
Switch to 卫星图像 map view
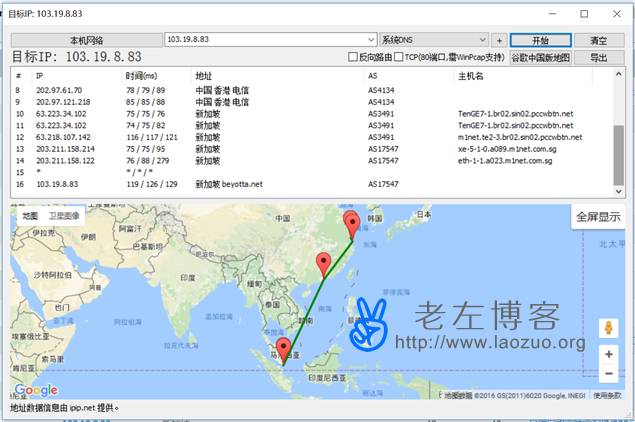(64, 215)
